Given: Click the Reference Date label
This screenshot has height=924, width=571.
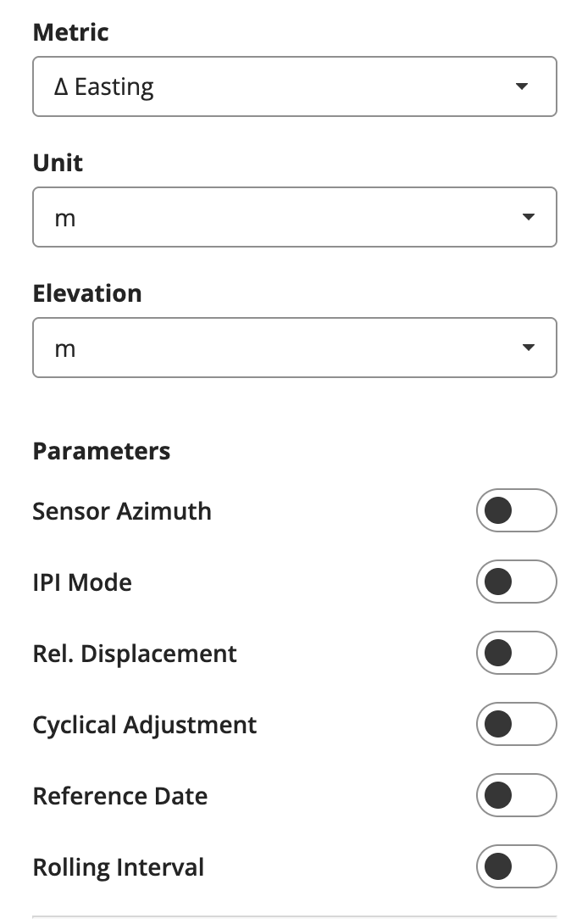Looking at the screenshot, I should 120,796.
